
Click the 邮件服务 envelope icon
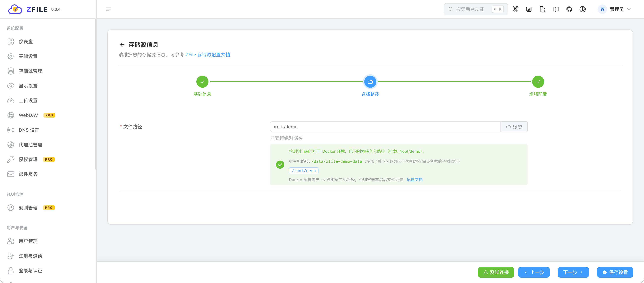tap(11, 174)
